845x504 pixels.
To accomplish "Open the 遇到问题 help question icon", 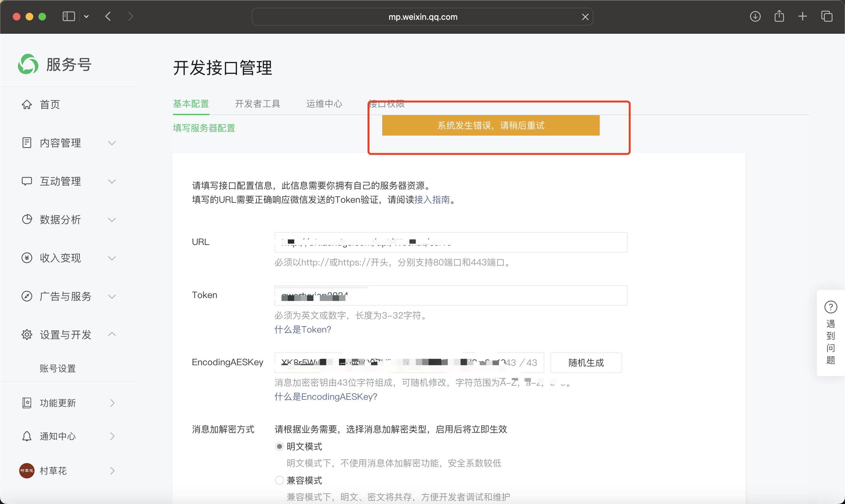I will pos(831,307).
